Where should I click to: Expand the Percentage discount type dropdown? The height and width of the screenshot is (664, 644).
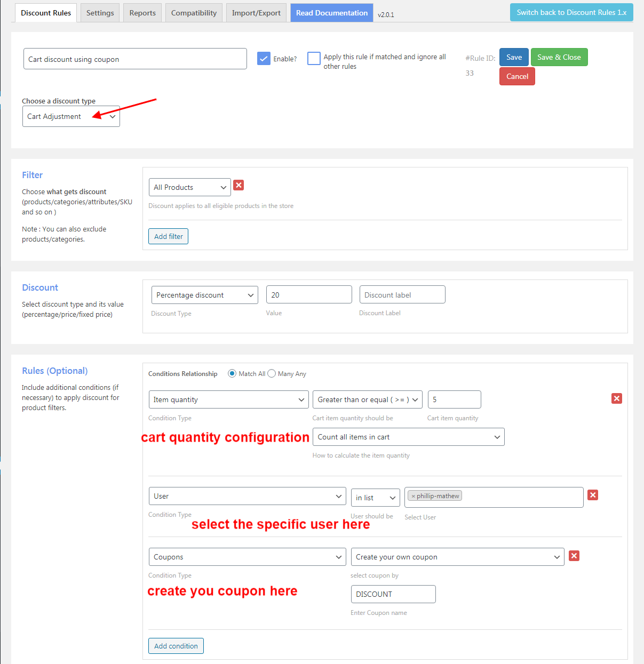204,295
